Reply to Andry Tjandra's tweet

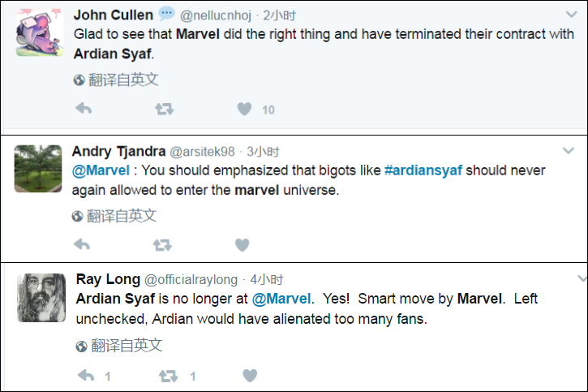pos(82,244)
